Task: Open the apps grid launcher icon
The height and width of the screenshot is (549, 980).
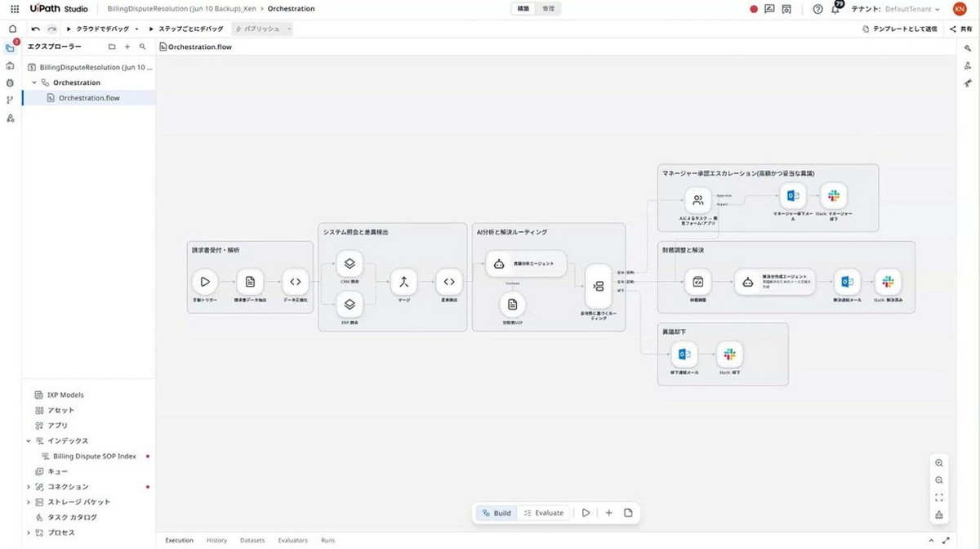Action: [x=14, y=9]
